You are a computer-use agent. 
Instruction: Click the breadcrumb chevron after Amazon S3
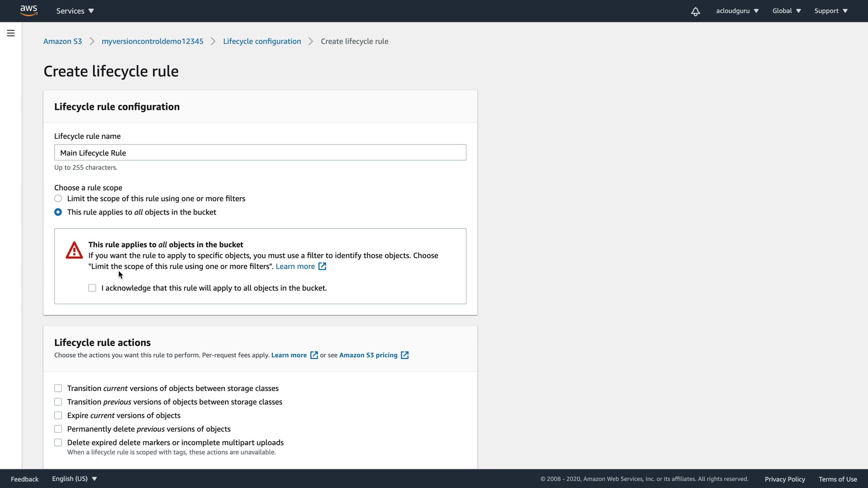coord(92,41)
